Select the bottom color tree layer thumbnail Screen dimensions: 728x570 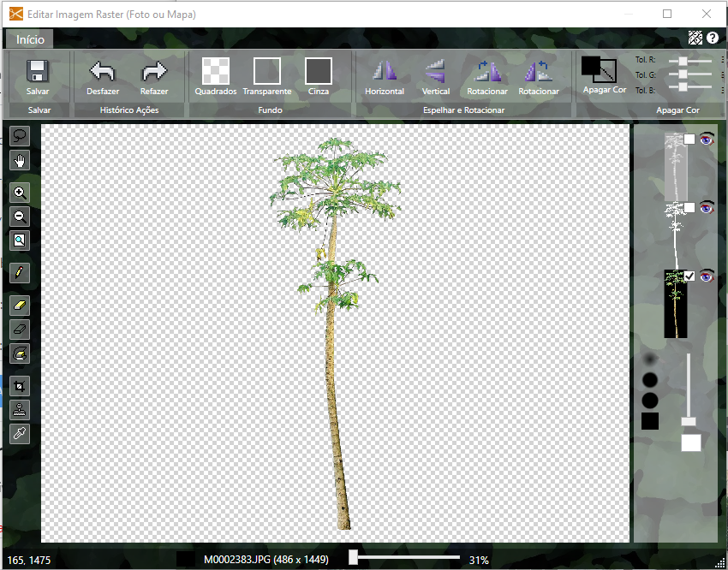(x=676, y=304)
